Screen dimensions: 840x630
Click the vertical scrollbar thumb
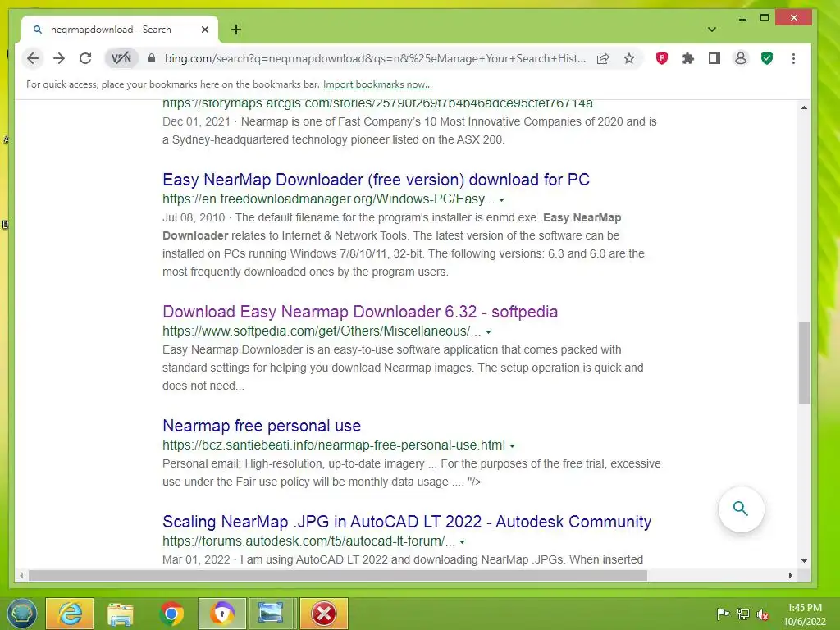click(804, 362)
